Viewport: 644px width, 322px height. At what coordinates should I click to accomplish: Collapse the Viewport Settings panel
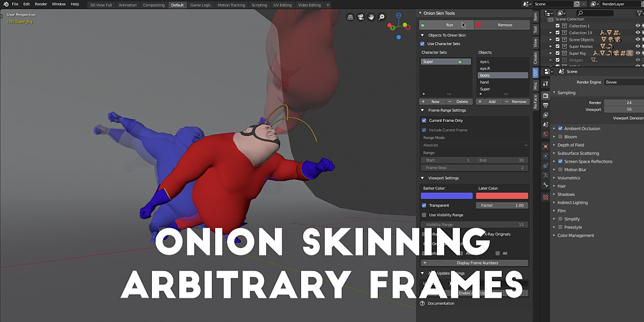(422, 178)
